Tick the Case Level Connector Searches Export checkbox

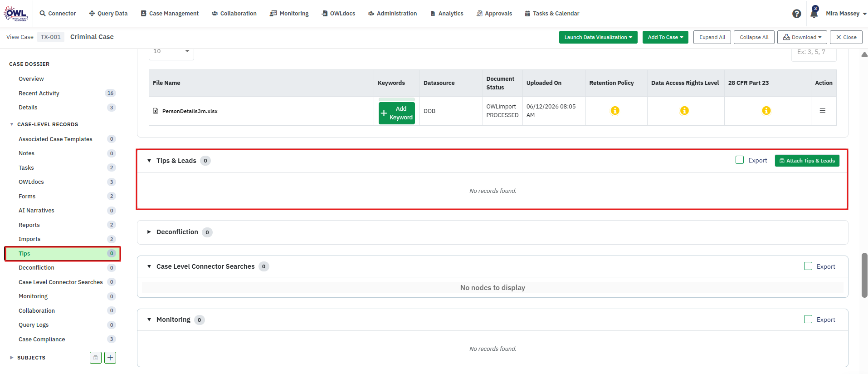tap(808, 266)
